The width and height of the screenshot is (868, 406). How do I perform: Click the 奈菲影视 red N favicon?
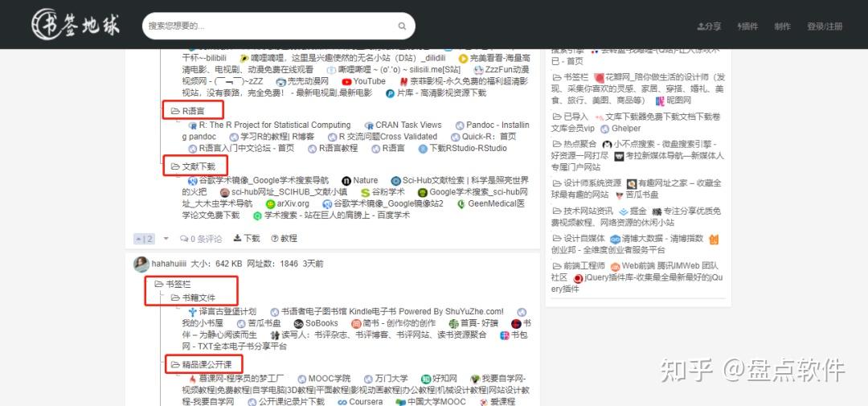tap(404, 81)
